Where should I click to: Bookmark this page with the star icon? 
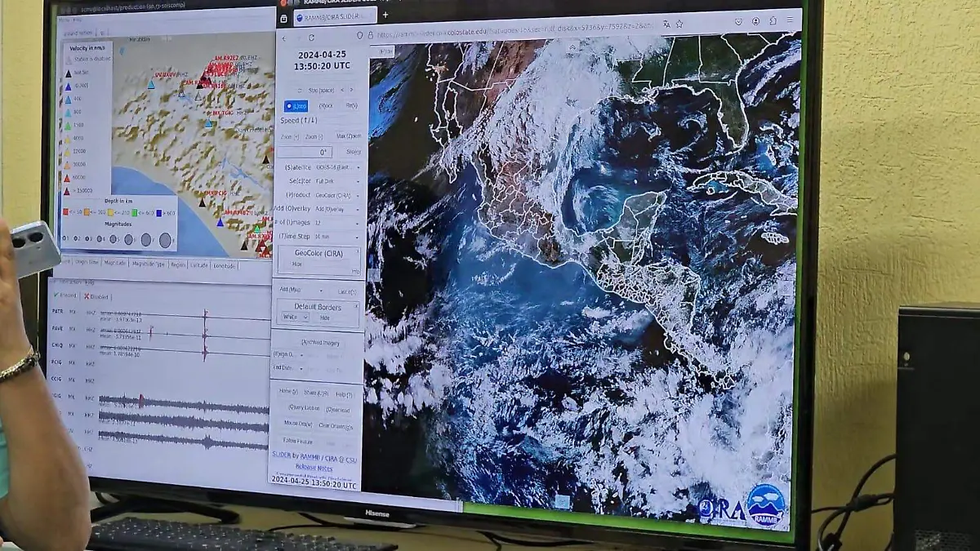(679, 24)
